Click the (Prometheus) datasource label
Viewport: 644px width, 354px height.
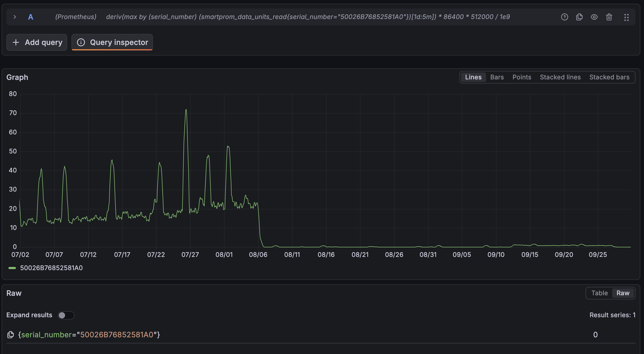point(76,17)
